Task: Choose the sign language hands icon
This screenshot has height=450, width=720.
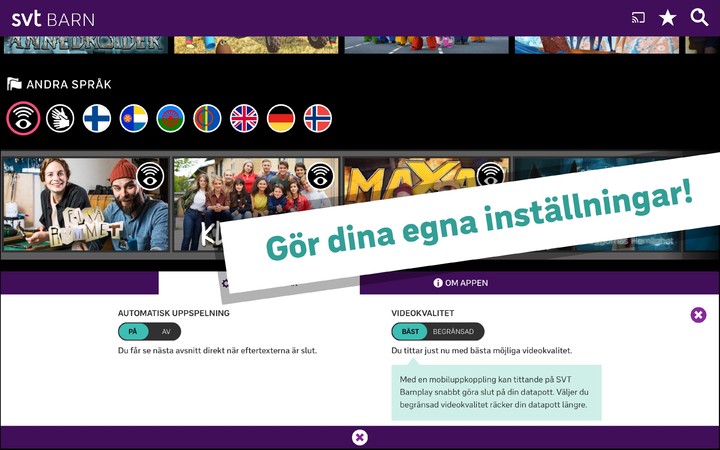Action: 60,118
